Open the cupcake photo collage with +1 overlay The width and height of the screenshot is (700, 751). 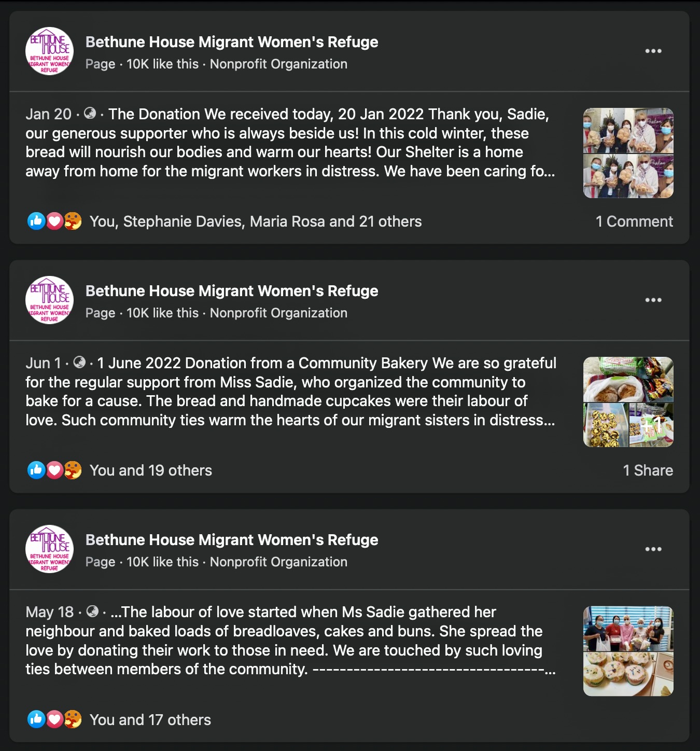click(628, 402)
